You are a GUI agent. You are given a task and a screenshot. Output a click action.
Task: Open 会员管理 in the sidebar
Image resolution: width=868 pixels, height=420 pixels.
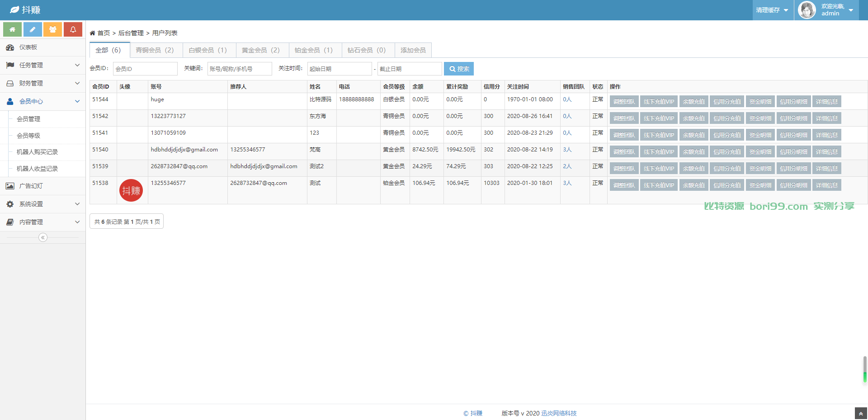pyautogui.click(x=28, y=119)
